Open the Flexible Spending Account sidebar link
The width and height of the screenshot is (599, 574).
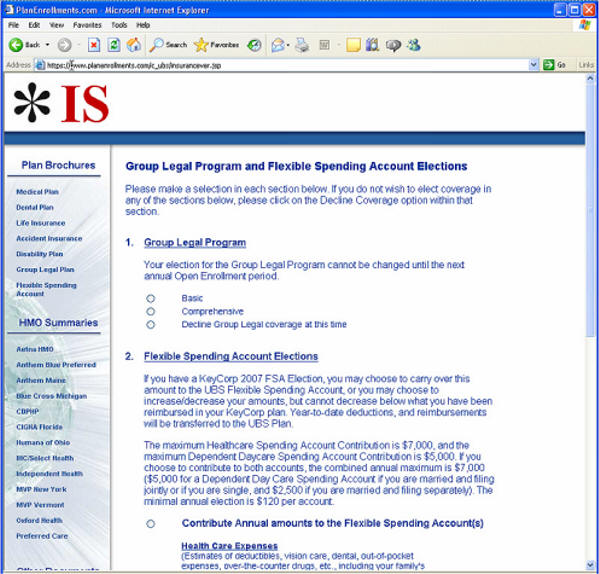point(46,289)
